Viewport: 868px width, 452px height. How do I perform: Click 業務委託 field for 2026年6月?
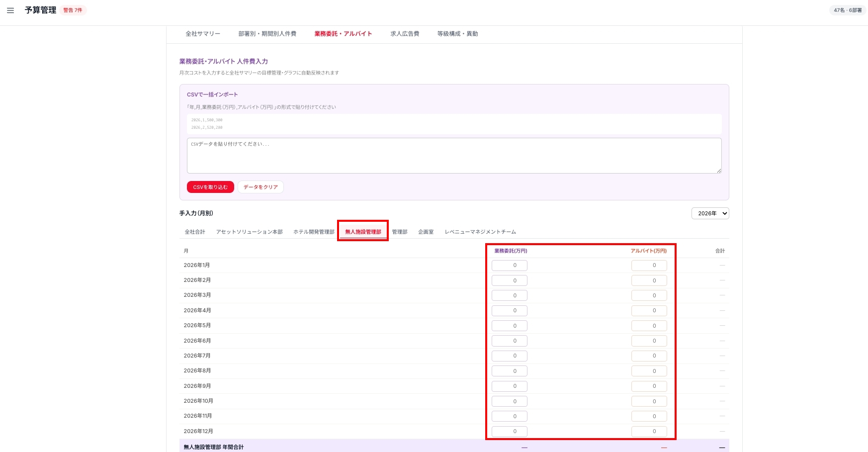(x=510, y=341)
